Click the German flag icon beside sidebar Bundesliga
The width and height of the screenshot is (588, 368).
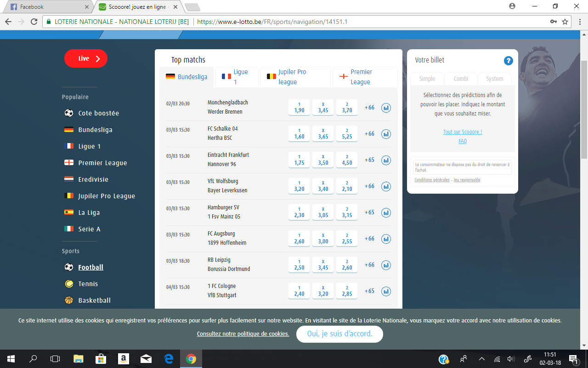click(69, 130)
